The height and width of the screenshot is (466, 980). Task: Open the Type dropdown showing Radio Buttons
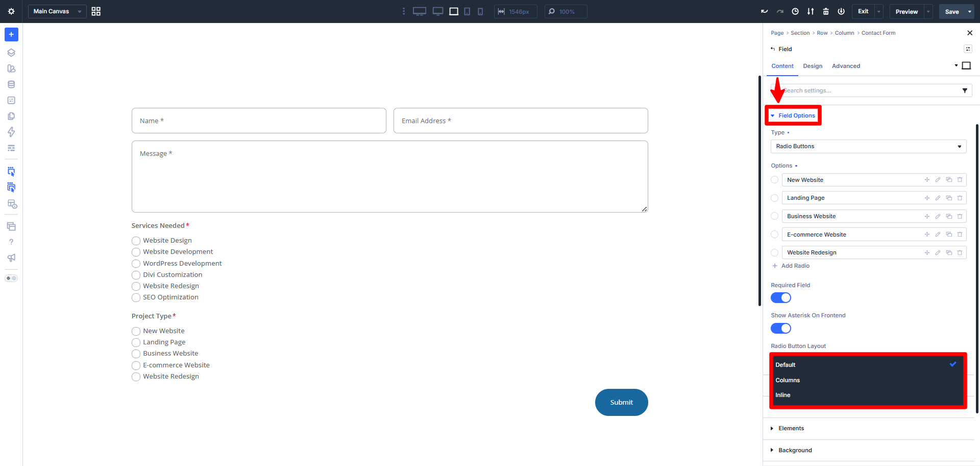[868, 146]
